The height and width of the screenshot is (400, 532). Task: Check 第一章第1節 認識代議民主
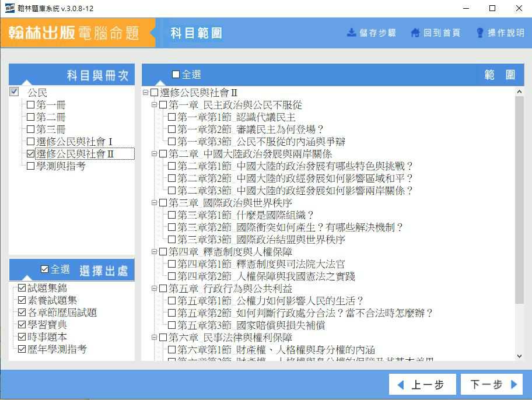click(x=171, y=117)
